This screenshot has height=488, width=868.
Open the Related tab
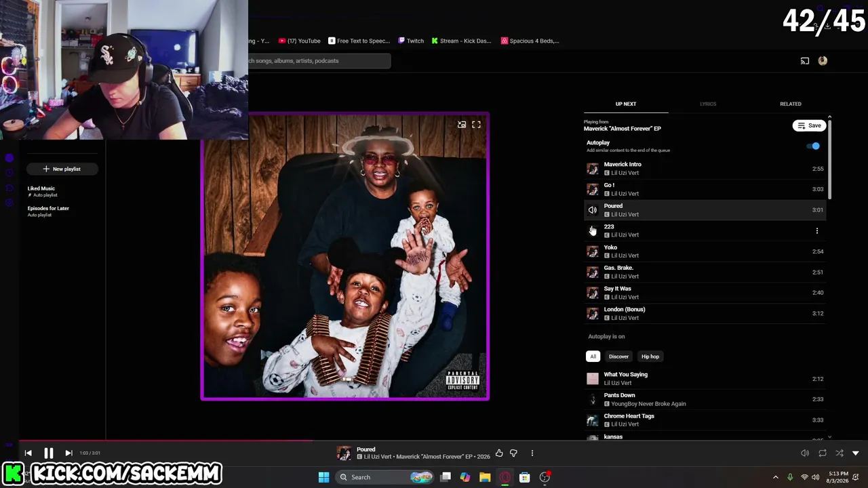click(791, 104)
